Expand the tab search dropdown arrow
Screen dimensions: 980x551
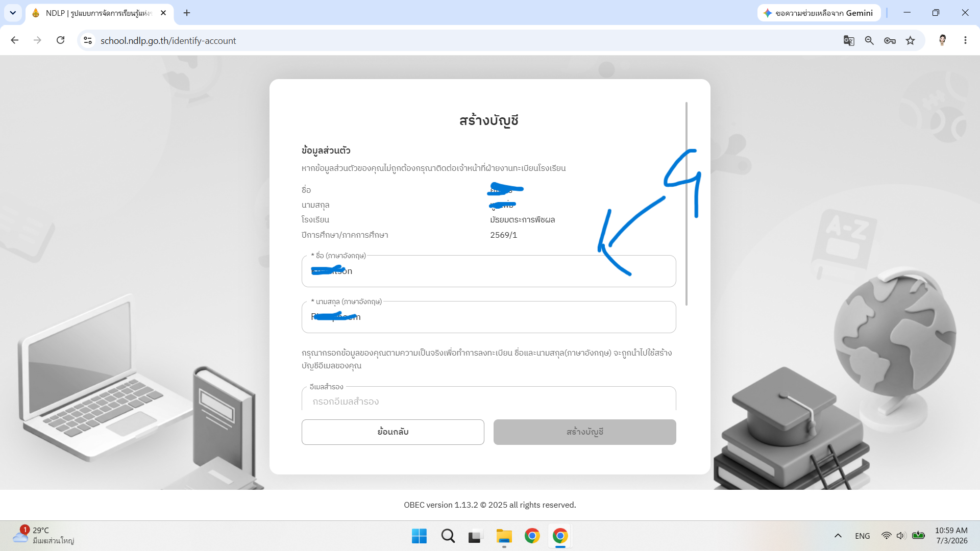click(x=13, y=13)
